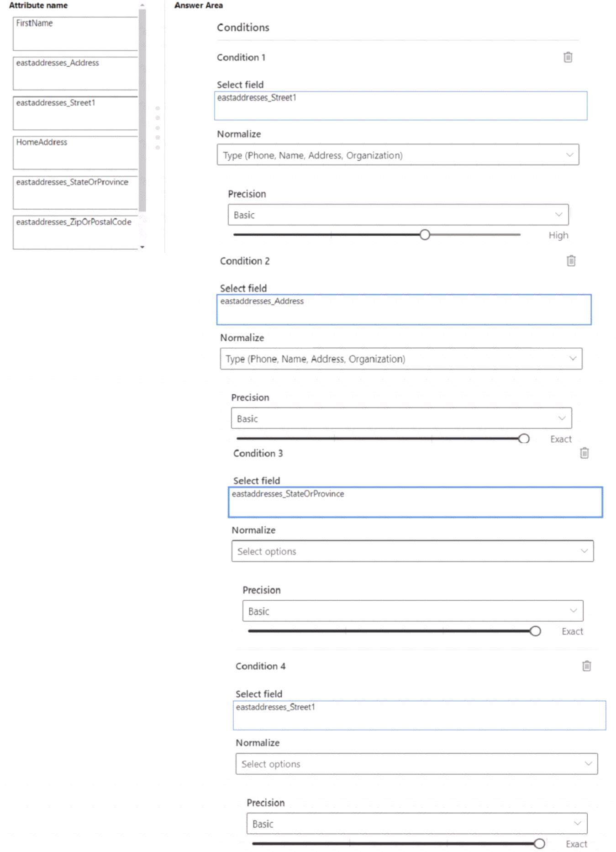Remove Condition 4 using trash icon
Image resolution: width=616 pixels, height=852 pixels.
[x=587, y=666]
